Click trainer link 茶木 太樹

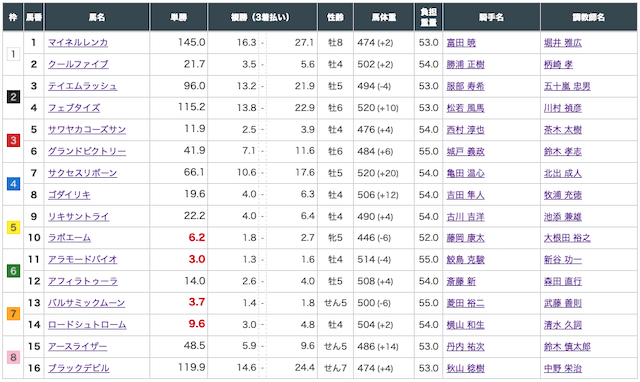click(x=563, y=130)
